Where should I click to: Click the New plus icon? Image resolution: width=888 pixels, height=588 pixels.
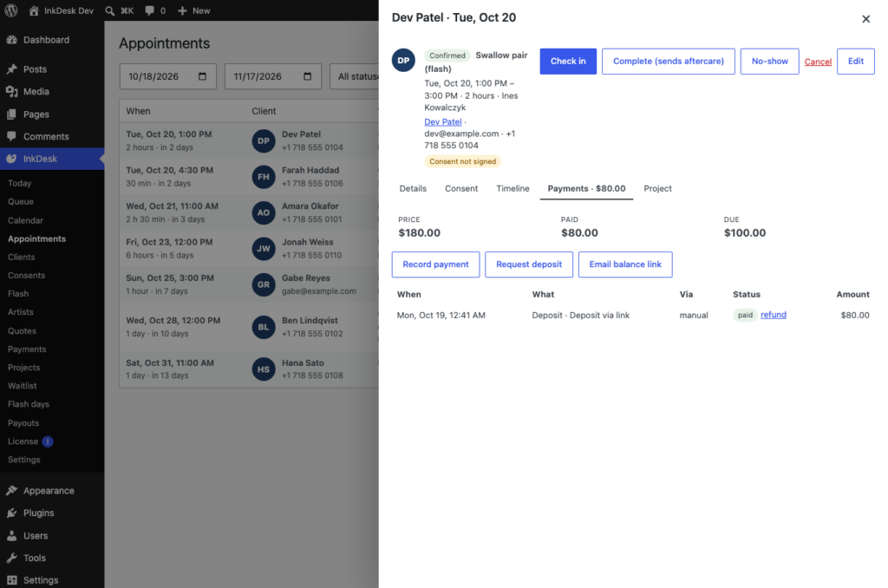click(x=182, y=10)
